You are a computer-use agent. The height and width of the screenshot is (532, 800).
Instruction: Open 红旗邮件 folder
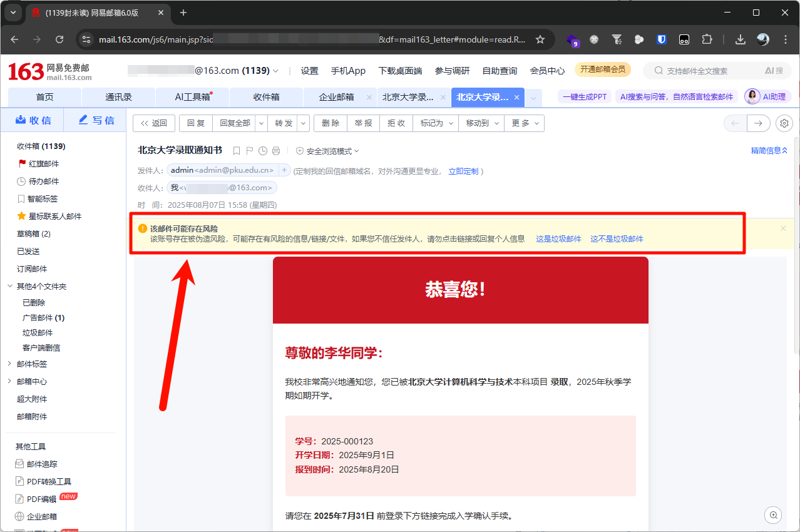(x=39, y=164)
